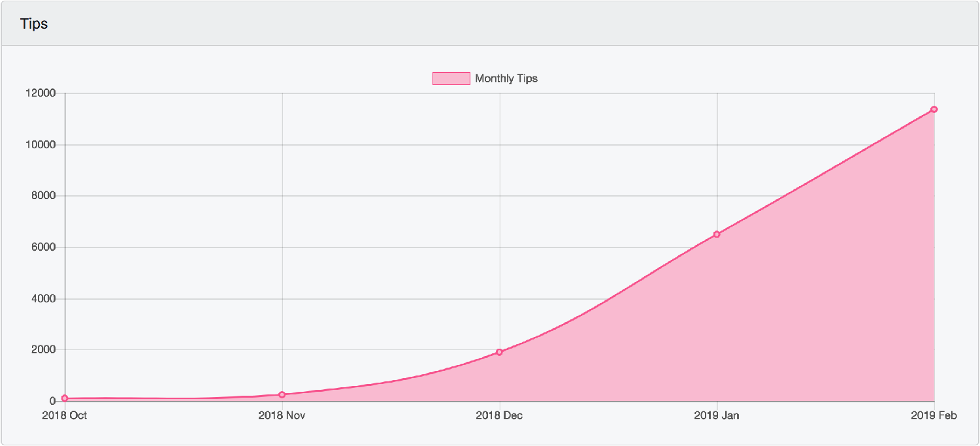
Task: Select the 2018 Dec data point marker
Action: [x=498, y=352]
